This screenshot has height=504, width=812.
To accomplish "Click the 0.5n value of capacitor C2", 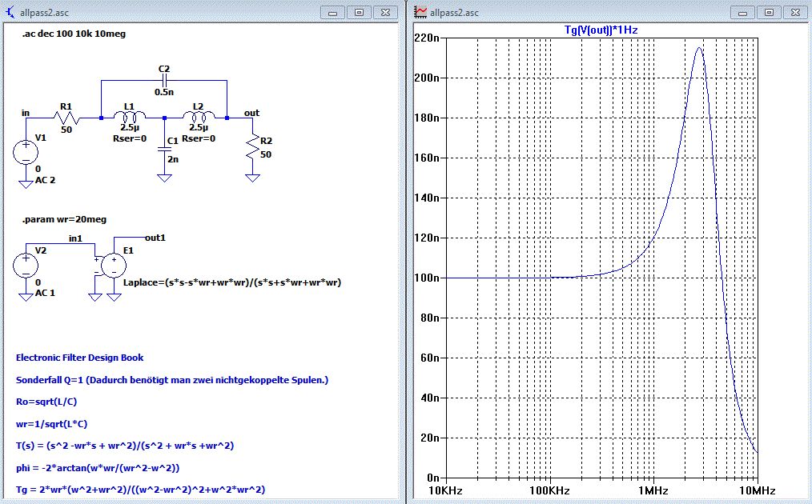I will point(165,92).
